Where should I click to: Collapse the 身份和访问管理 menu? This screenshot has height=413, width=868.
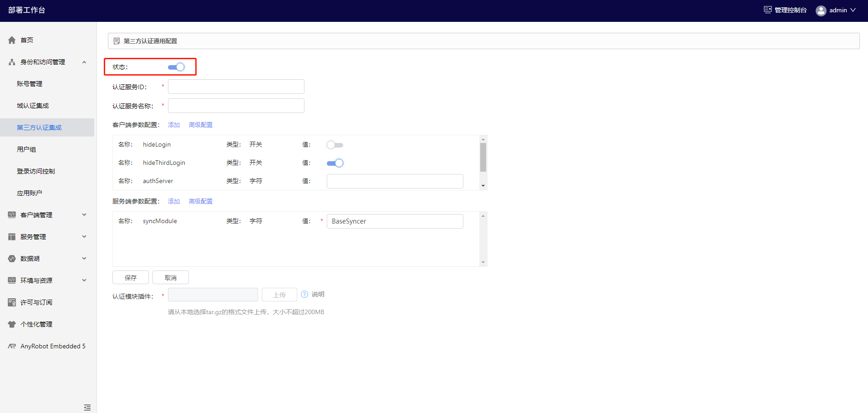click(x=84, y=62)
